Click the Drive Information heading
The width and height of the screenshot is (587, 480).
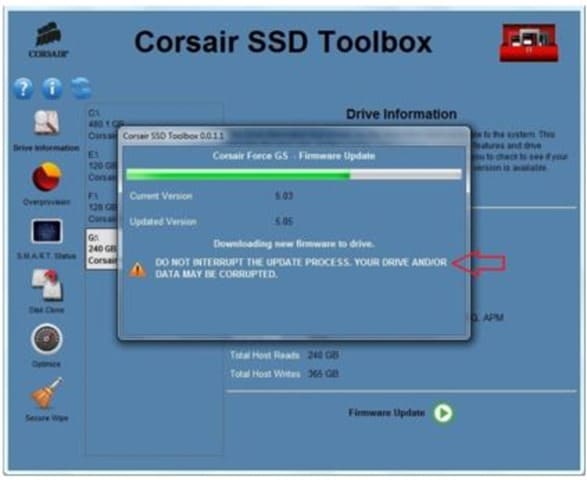pos(401,114)
